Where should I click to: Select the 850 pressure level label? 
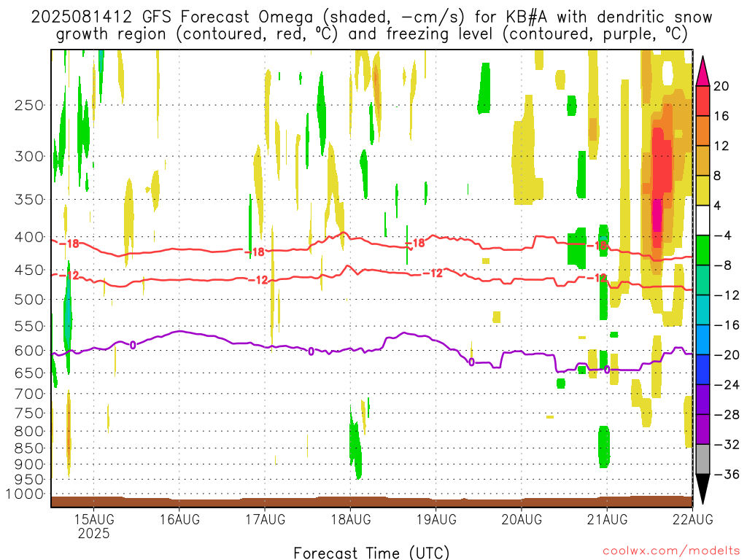coord(29,448)
